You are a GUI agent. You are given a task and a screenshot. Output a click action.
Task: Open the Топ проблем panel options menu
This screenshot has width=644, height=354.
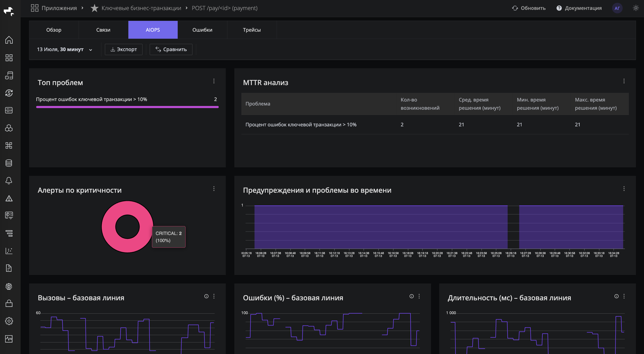coord(214,81)
